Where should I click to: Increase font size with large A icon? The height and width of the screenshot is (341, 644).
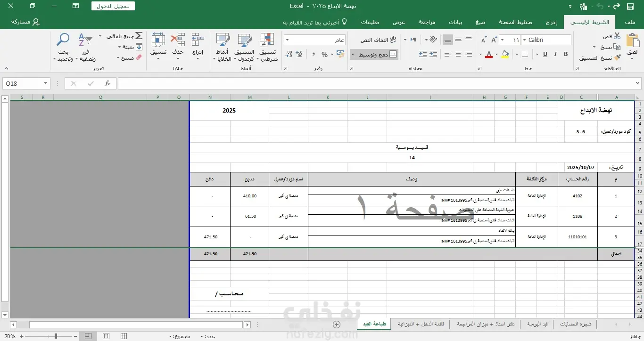pyautogui.click(x=494, y=40)
